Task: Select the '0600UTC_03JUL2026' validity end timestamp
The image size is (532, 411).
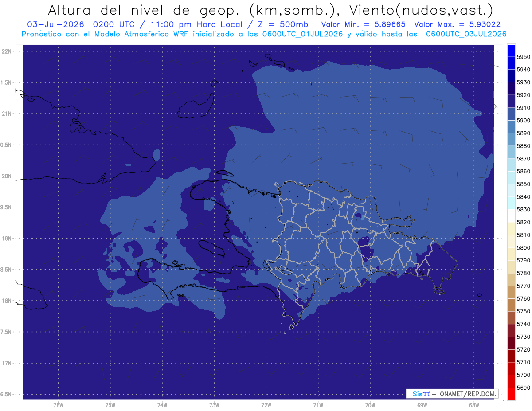Action: click(x=466, y=34)
